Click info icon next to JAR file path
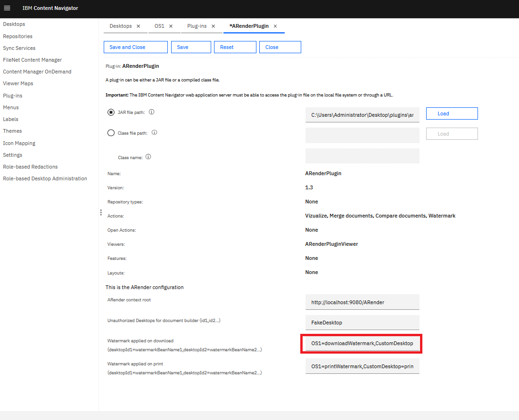The height and width of the screenshot is (420, 519). click(x=152, y=113)
